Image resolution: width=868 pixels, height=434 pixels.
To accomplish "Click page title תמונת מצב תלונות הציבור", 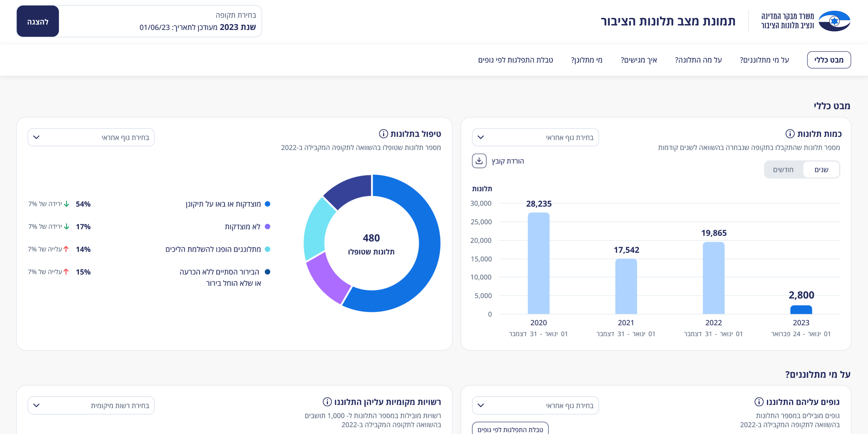I will [668, 21].
